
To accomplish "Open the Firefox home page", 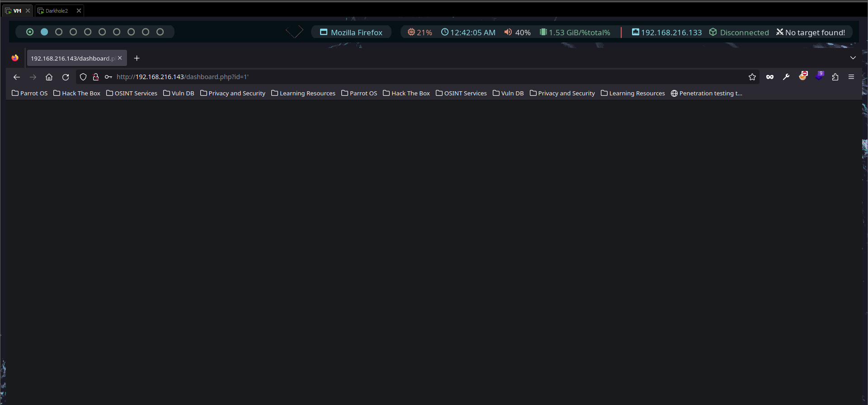I will click(x=49, y=77).
